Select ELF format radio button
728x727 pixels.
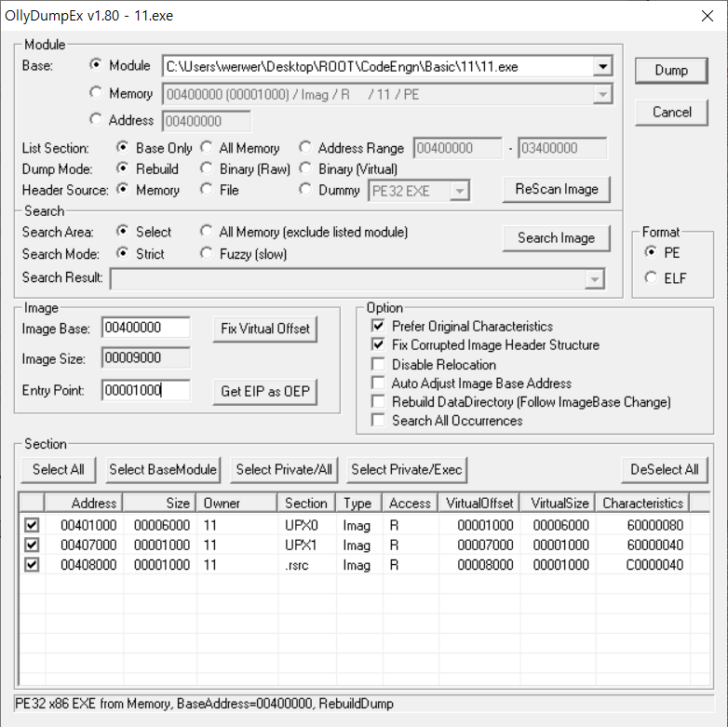pyautogui.click(x=651, y=277)
